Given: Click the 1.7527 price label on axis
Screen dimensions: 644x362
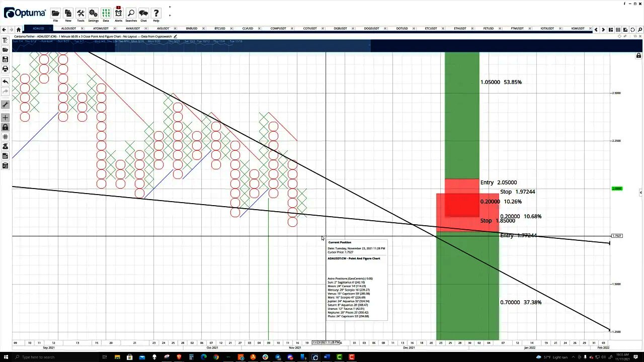Looking at the screenshot, I should click(617, 236).
